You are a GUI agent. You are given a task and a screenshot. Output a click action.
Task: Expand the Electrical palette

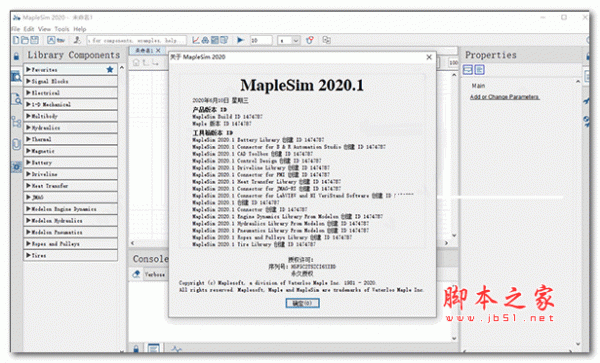[70, 93]
